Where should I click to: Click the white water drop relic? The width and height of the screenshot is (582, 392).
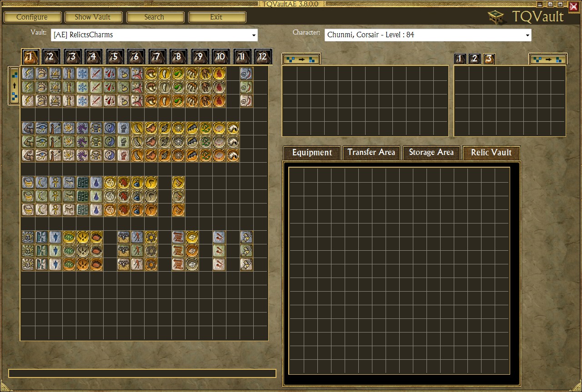coord(96,210)
